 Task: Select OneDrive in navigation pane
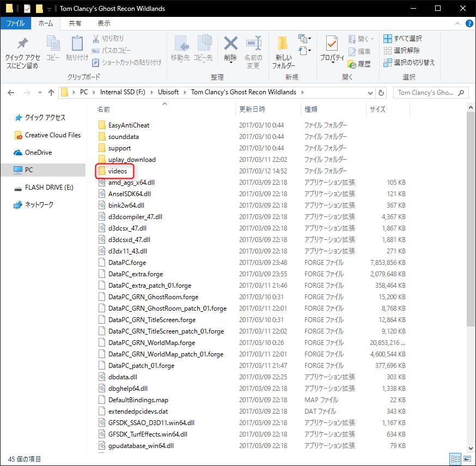[x=33, y=153]
